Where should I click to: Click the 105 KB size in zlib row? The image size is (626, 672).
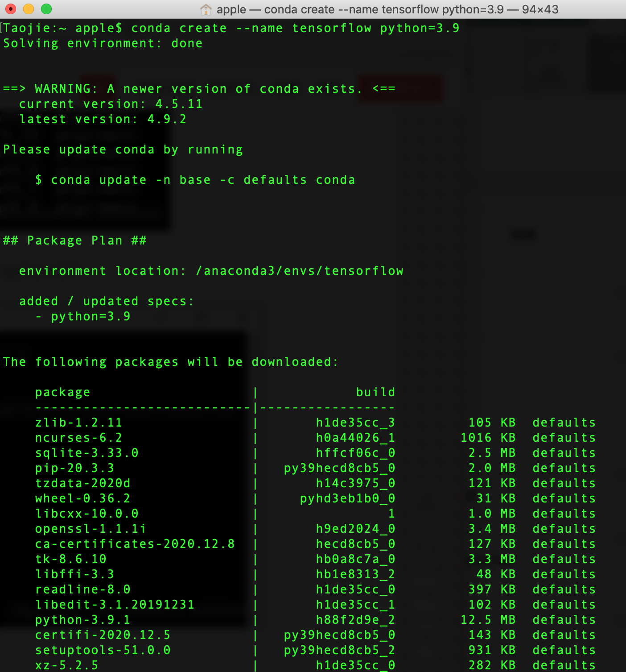(492, 423)
